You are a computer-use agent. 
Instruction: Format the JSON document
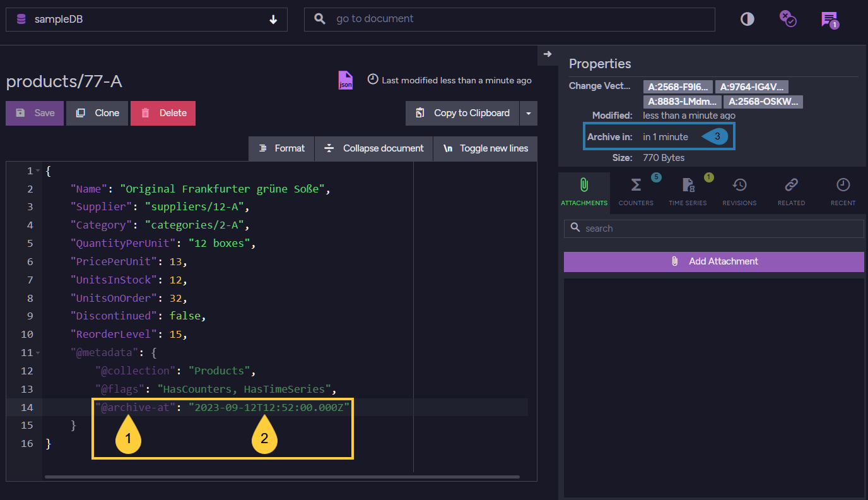click(x=281, y=148)
